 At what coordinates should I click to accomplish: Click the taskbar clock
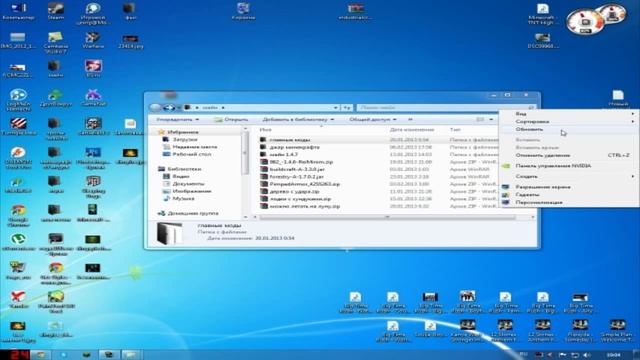coord(613,355)
